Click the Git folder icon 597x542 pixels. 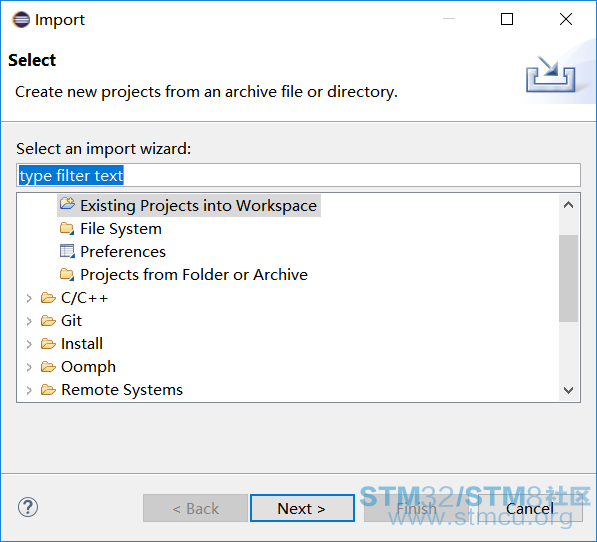pyautogui.click(x=48, y=320)
